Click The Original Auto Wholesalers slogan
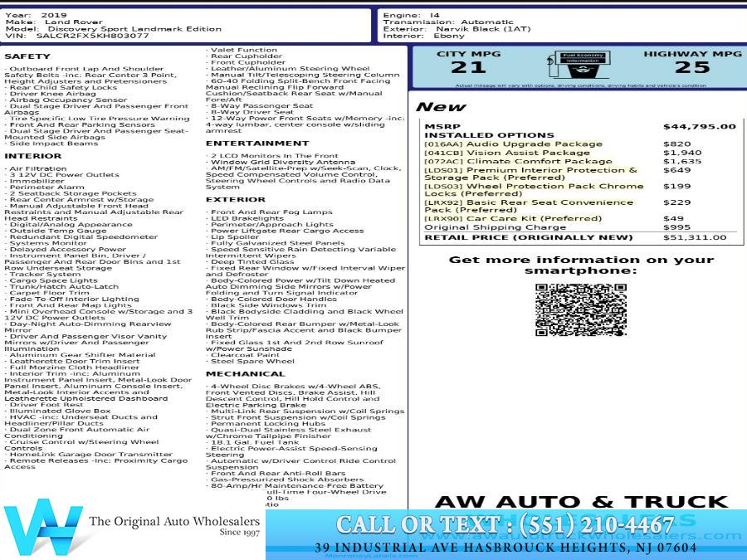 tap(174, 521)
